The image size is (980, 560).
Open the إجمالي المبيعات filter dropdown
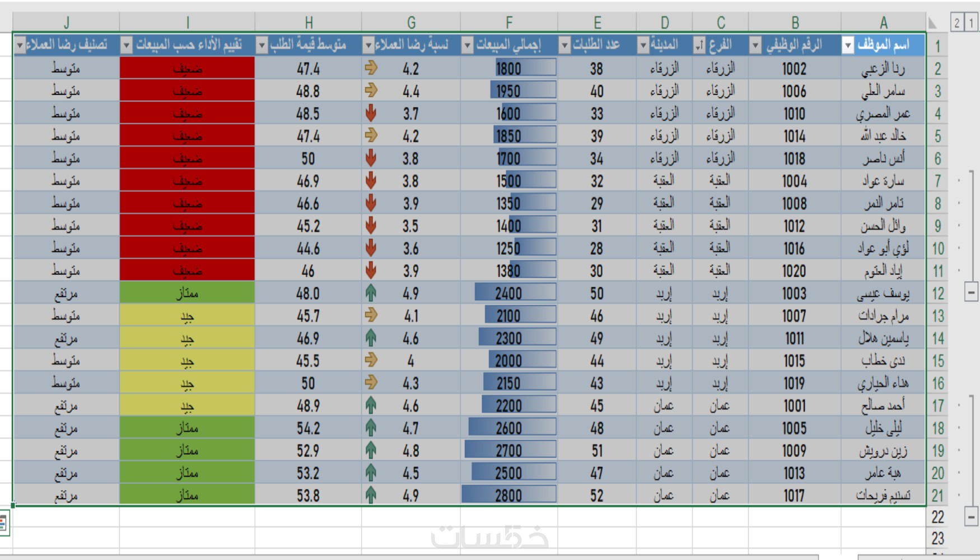(467, 45)
